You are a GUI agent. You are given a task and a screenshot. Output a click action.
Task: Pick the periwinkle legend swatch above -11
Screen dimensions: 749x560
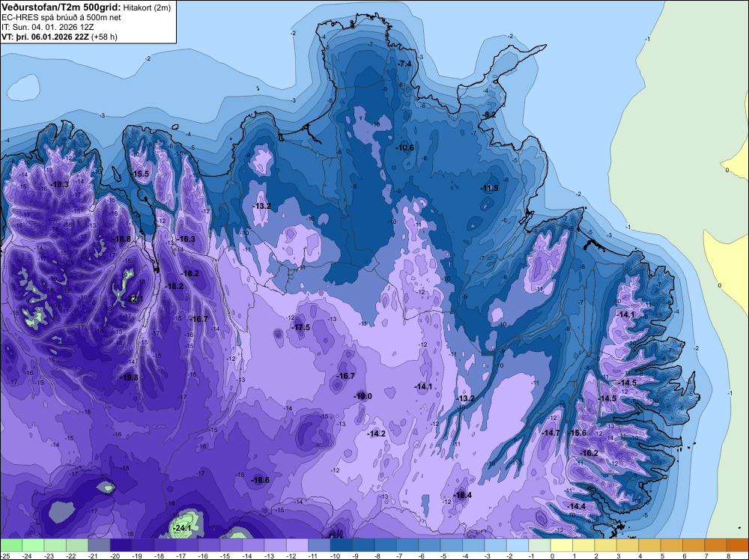(320, 545)
